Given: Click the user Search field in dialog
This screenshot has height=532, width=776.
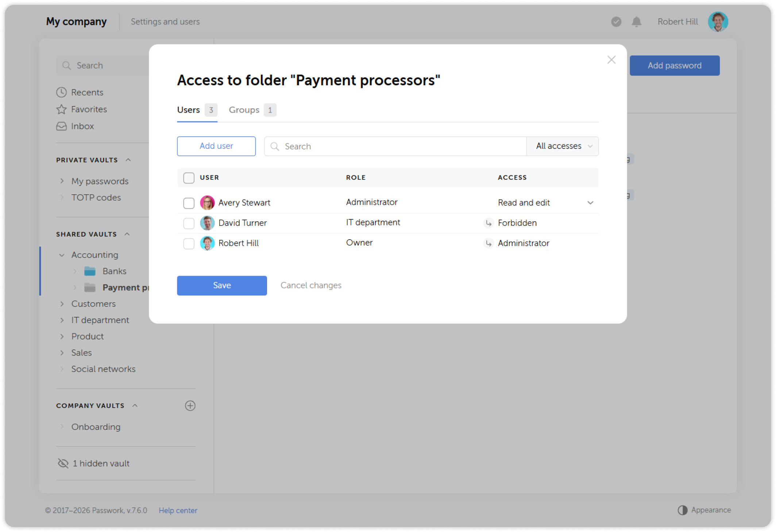Looking at the screenshot, I should [395, 146].
